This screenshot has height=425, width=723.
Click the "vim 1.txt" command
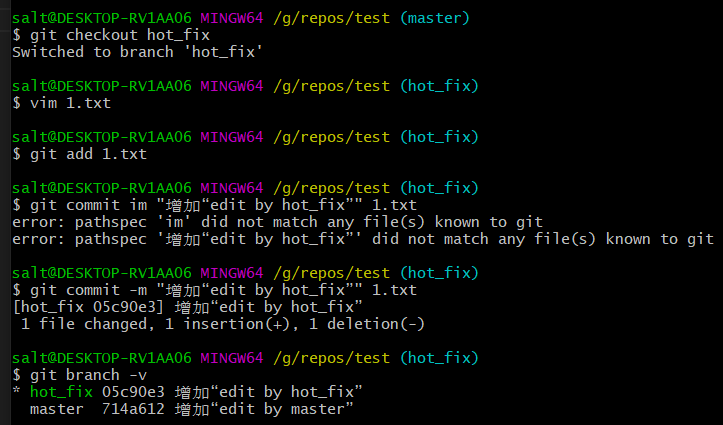click(x=71, y=103)
